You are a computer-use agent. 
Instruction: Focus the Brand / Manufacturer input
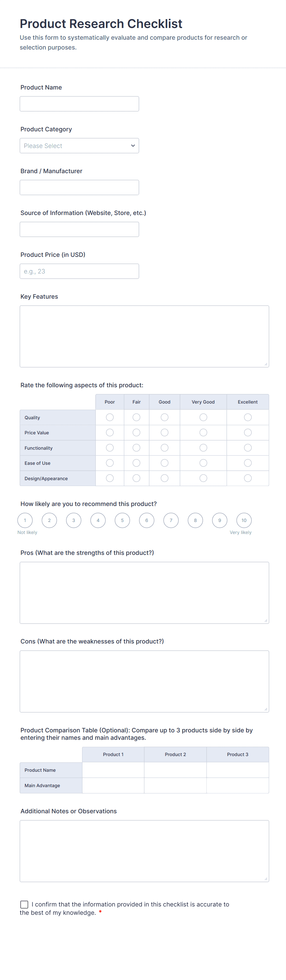[79, 188]
